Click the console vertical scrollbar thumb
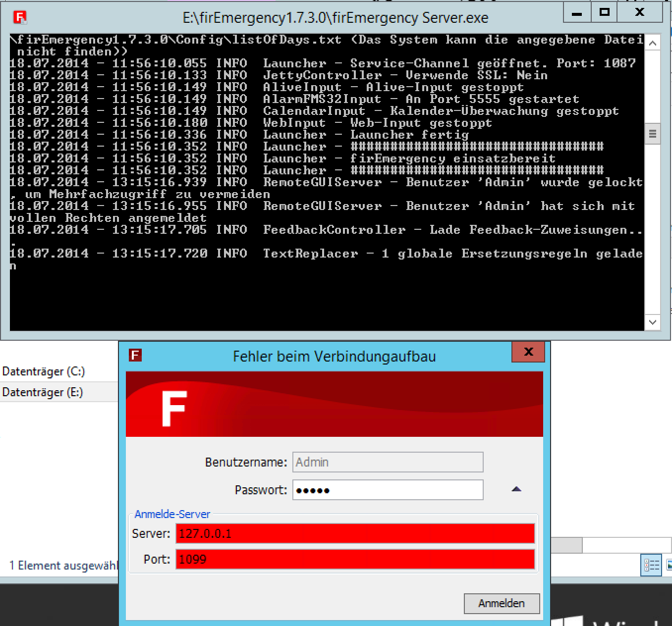The width and height of the screenshot is (672, 626). [x=653, y=134]
